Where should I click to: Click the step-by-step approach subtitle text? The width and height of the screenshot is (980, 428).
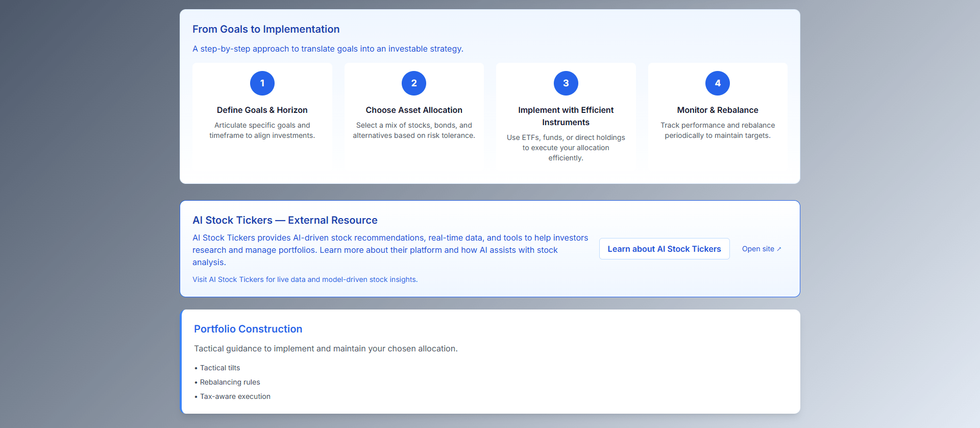(328, 49)
